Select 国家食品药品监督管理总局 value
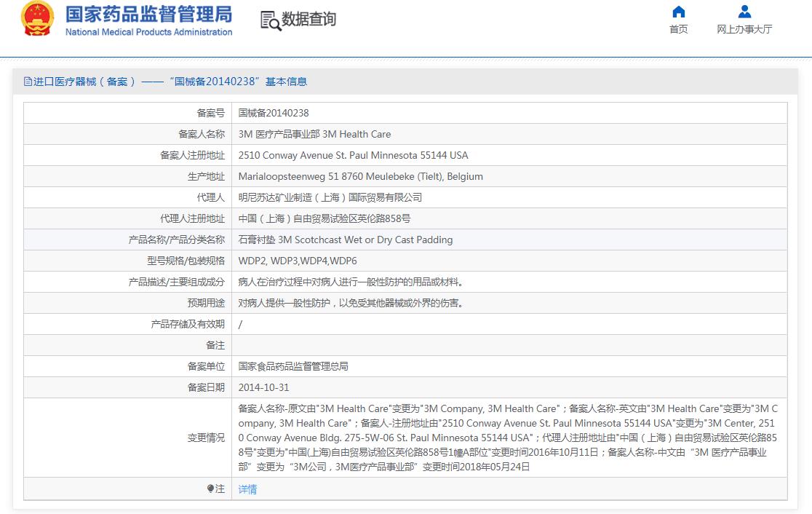The image size is (812, 514). [293, 367]
